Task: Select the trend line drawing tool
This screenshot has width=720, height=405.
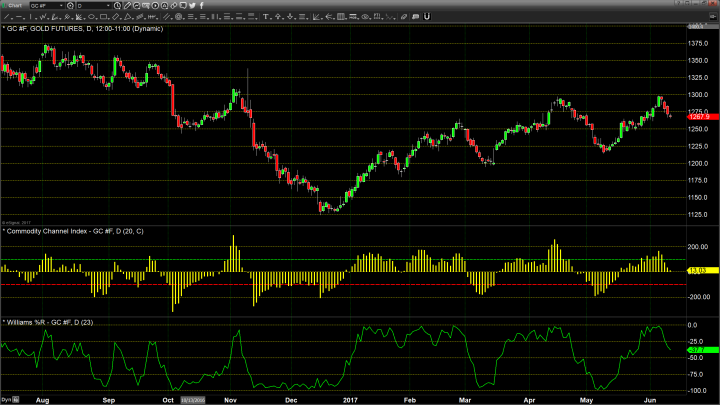Action: [x=6, y=17]
